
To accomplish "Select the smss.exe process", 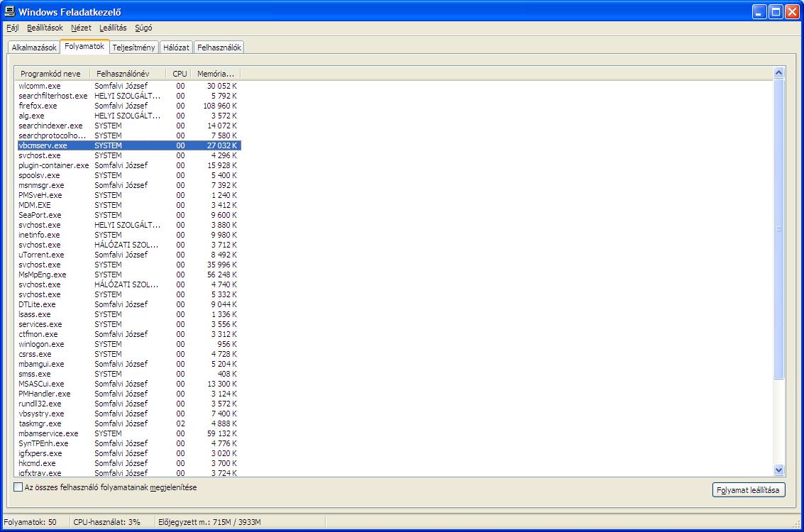I will click(x=128, y=374).
